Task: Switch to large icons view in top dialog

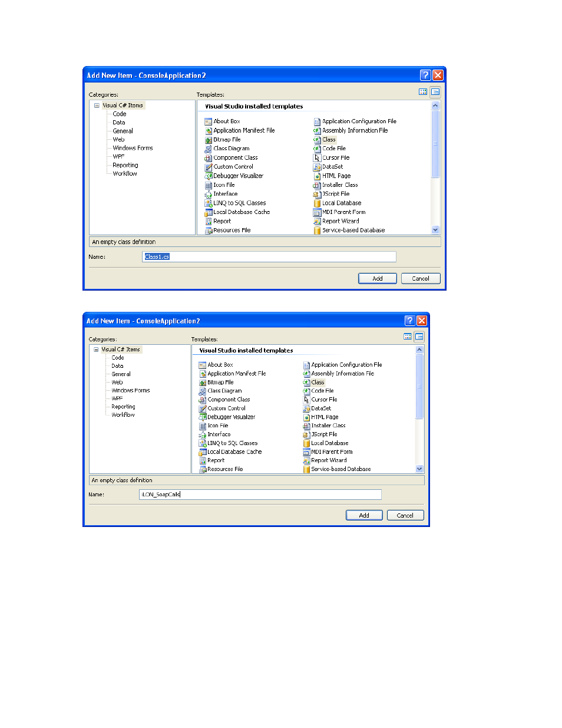Action: tap(423, 91)
